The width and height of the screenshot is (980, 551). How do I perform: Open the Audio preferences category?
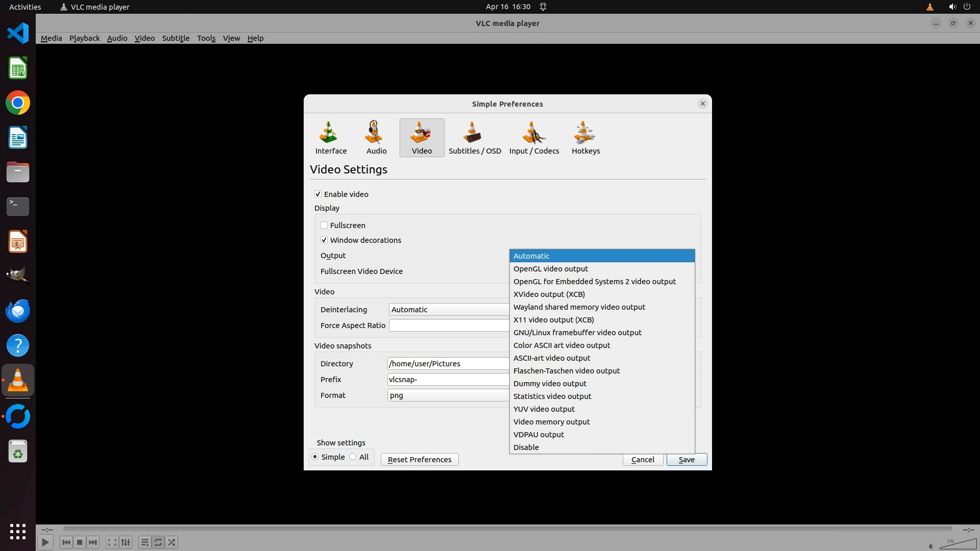(x=376, y=138)
